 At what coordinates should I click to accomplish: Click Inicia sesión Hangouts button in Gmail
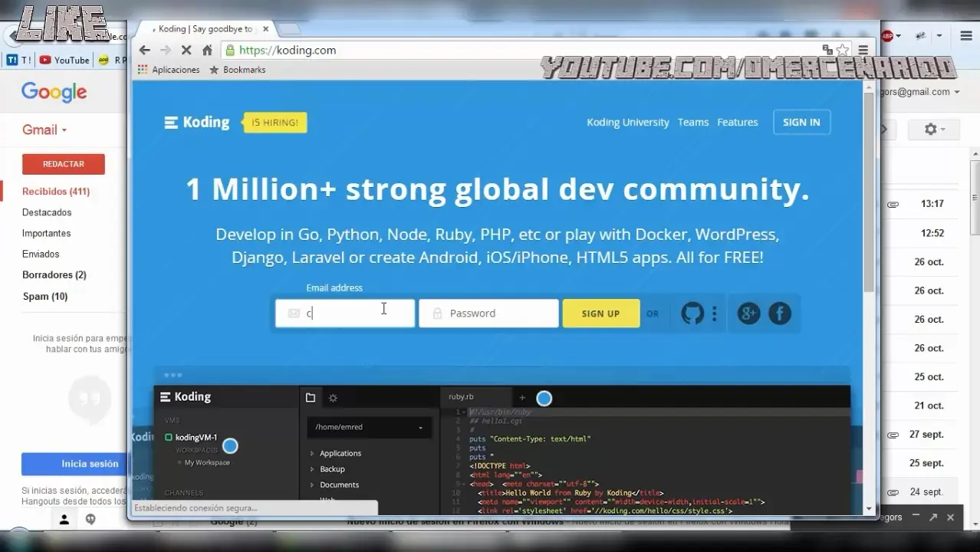(x=74, y=464)
